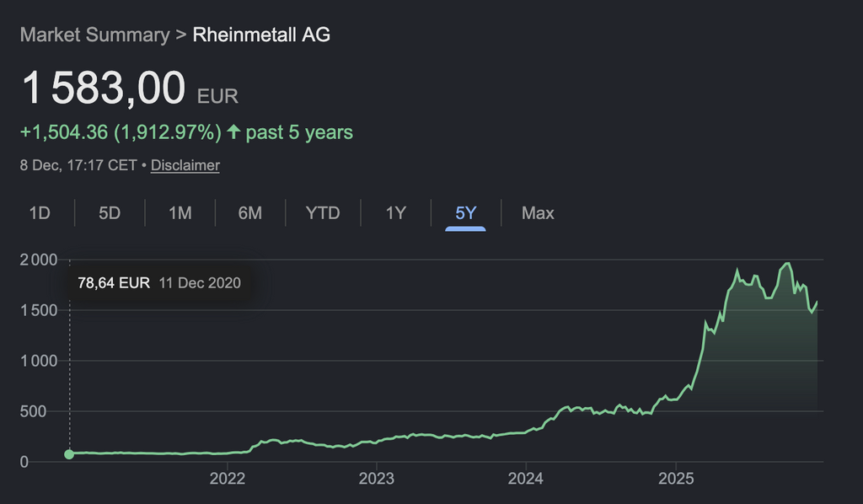Screen dimensions: 863x504
Task: Show the 1M price history
Action: pos(180,213)
